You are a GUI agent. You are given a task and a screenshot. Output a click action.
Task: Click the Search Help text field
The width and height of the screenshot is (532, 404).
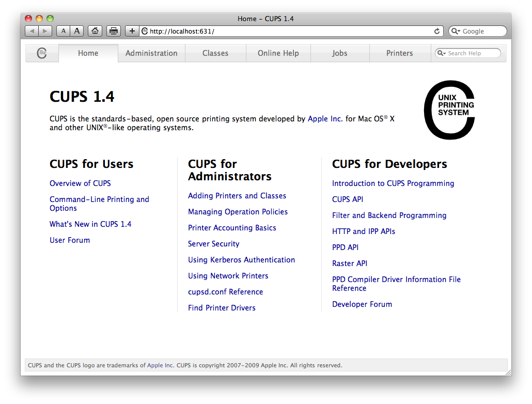pos(473,53)
